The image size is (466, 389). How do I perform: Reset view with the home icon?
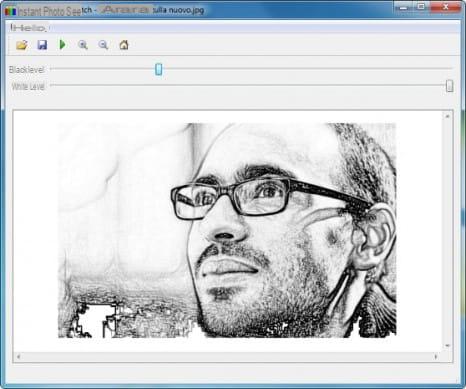(x=124, y=45)
